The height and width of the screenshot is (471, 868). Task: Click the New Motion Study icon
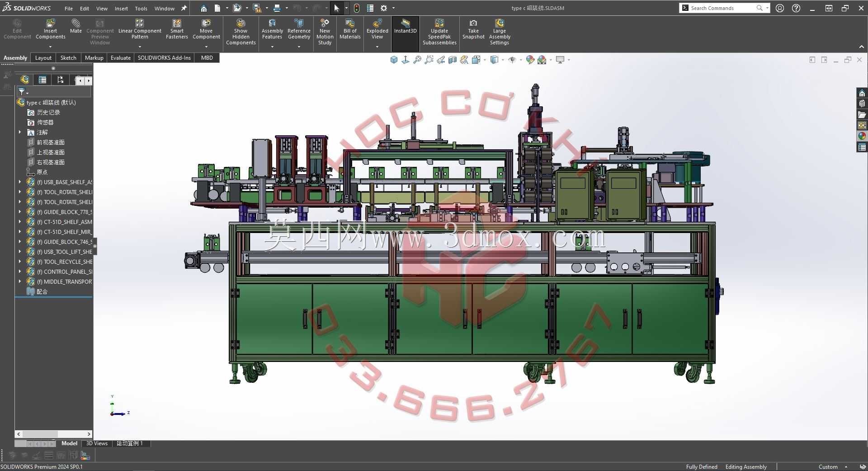325,23
